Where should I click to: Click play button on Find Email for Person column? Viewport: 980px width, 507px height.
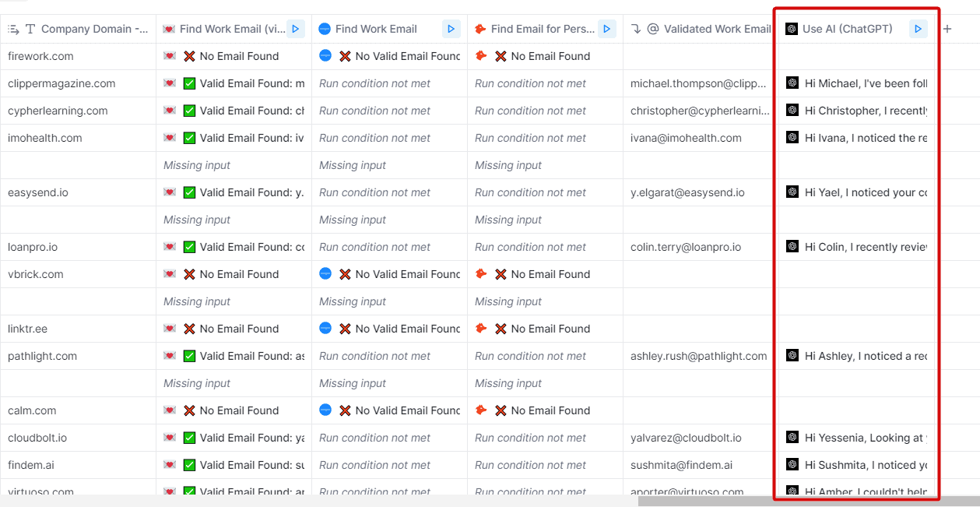click(607, 29)
